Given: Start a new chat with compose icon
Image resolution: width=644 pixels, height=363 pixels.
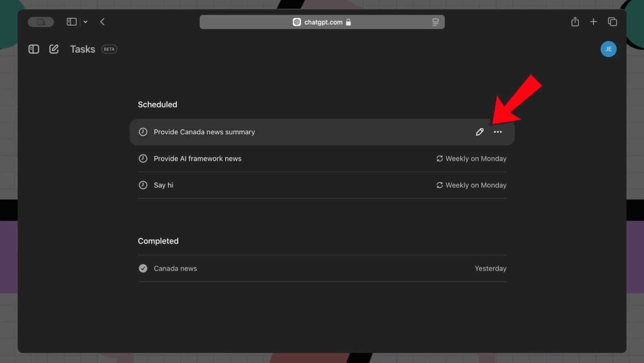Looking at the screenshot, I should (x=54, y=49).
